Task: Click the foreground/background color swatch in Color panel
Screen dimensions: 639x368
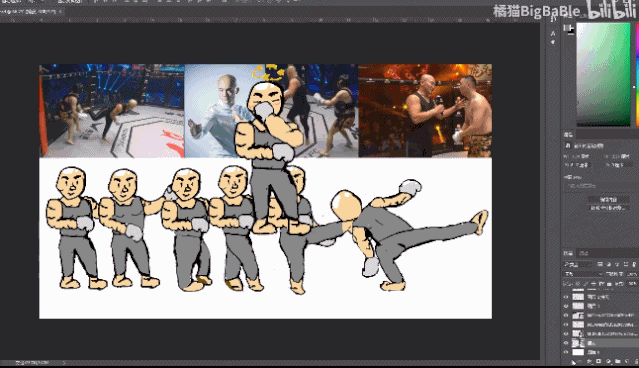Action: [568, 29]
